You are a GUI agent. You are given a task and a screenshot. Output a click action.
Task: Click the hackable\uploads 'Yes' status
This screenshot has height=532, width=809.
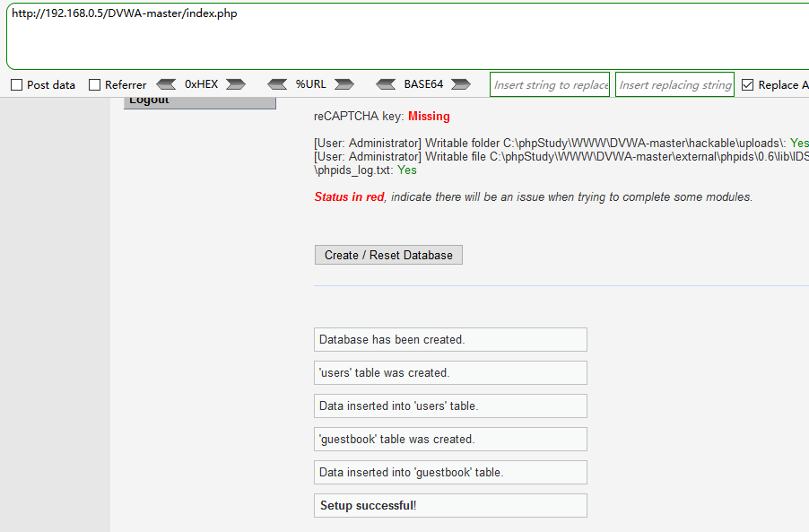(799, 143)
